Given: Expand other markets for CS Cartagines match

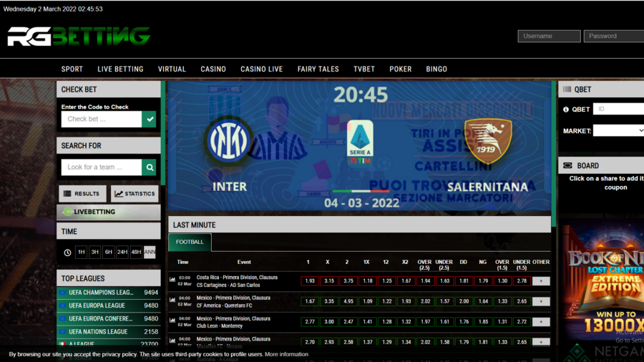Looking at the screenshot, I should pyautogui.click(x=541, y=281).
